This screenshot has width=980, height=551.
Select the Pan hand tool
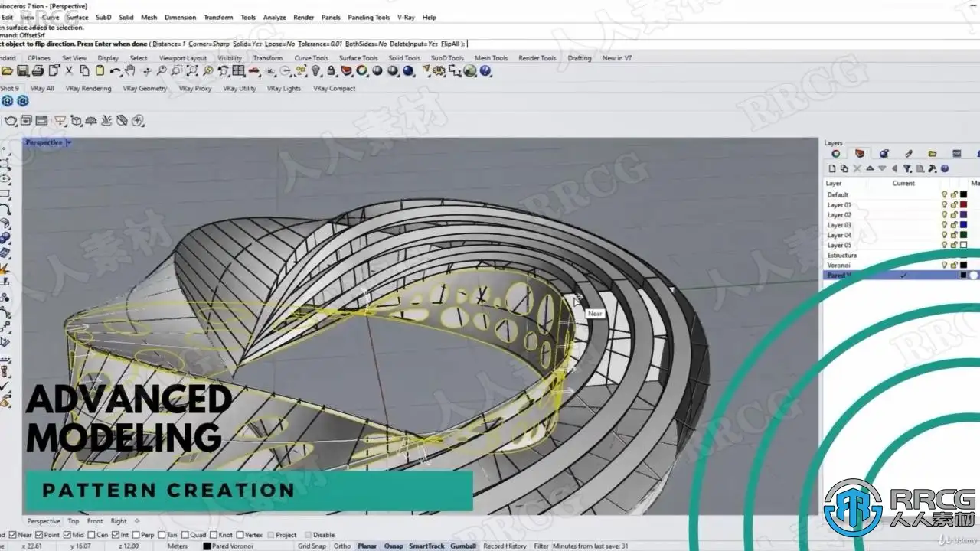coord(130,70)
